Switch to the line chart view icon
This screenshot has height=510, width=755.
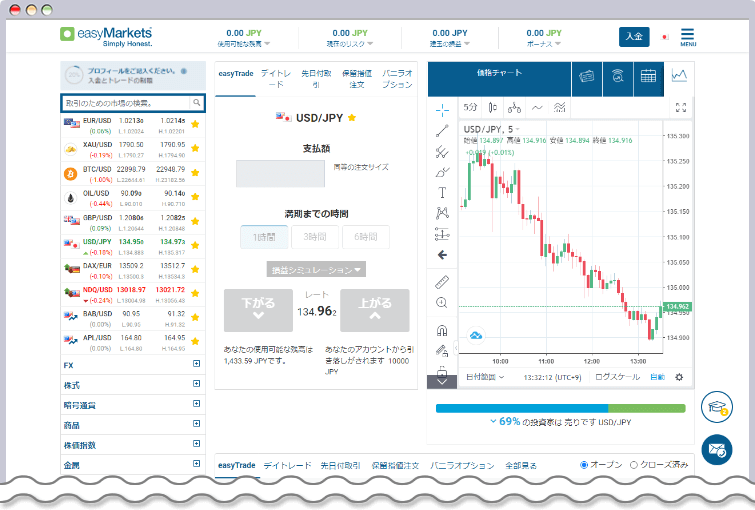coord(679,76)
